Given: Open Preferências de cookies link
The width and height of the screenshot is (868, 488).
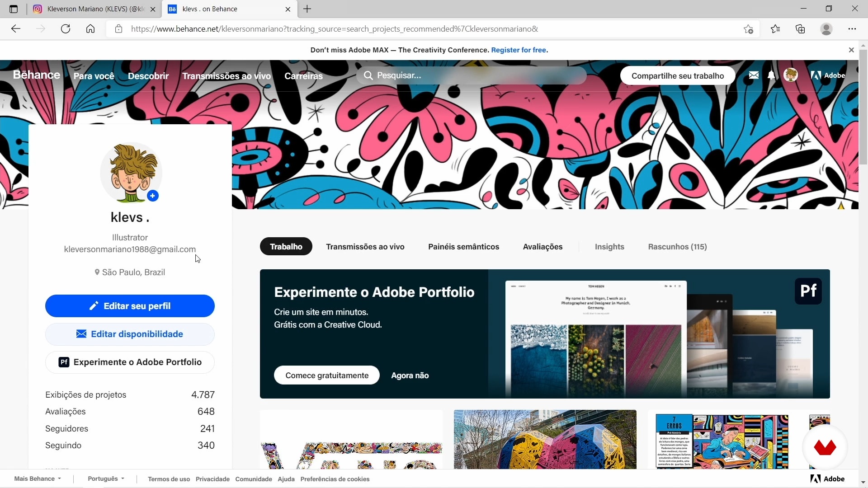Looking at the screenshot, I should tap(335, 479).
